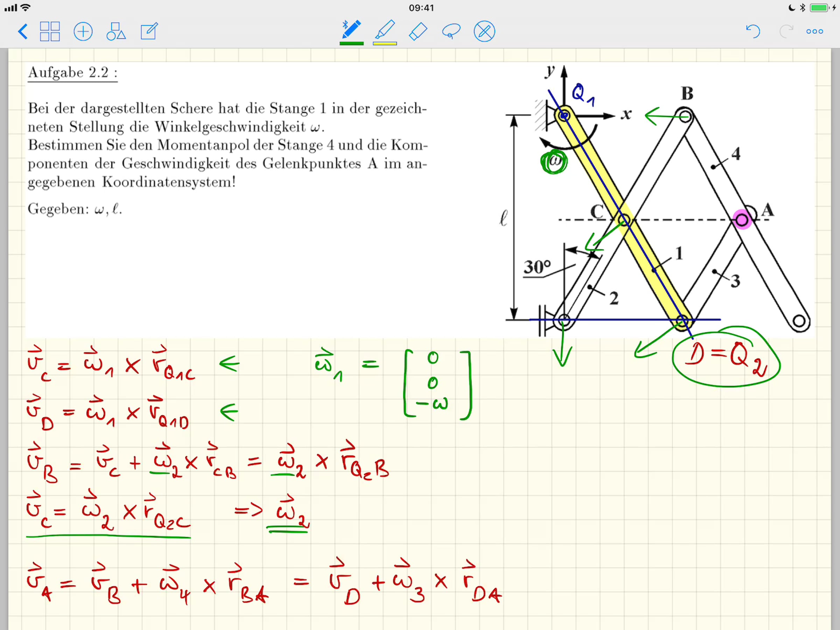The height and width of the screenshot is (630, 840).
Task: Tap the add plus circle icon
Action: tap(83, 31)
